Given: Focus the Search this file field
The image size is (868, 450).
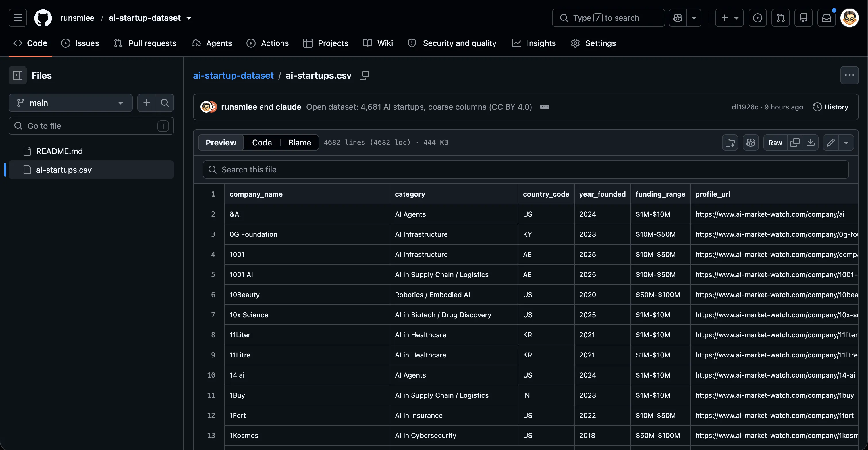Looking at the screenshot, I should (526, 170).
